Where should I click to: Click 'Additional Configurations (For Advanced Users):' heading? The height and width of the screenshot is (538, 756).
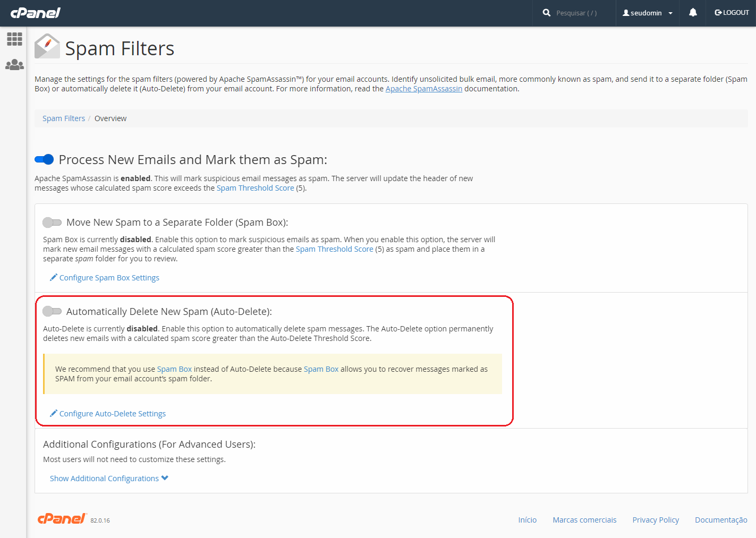149,444
